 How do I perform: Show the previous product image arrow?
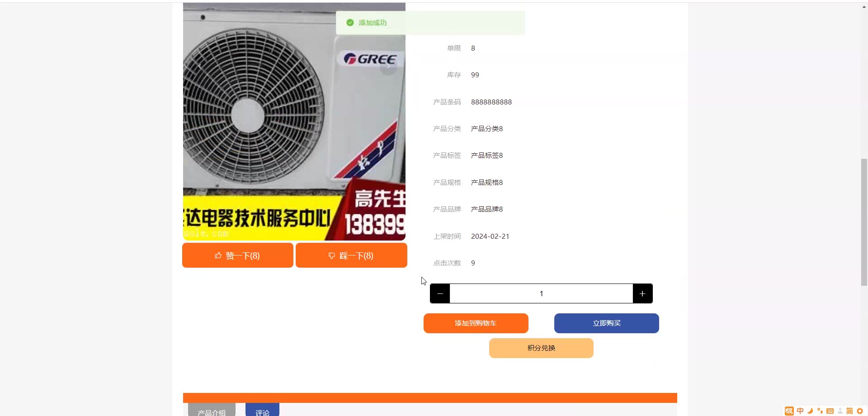click(200, 66)
